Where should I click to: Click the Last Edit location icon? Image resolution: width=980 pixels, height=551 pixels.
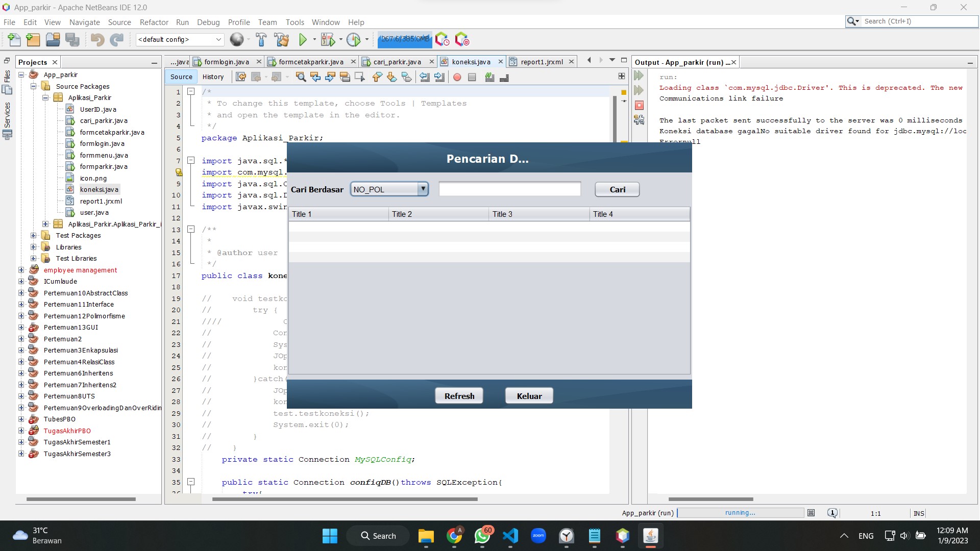pos(241,77)
